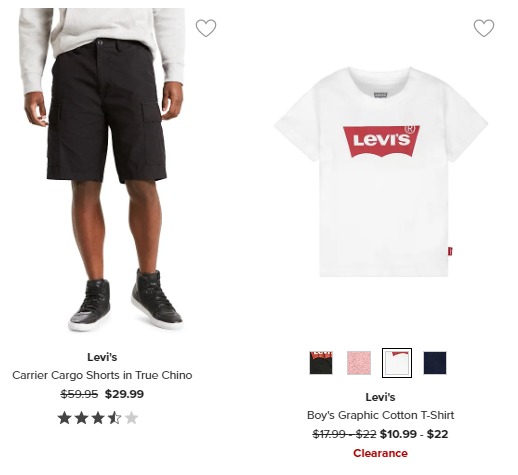Image resolution: width=518 pixels, height=475 pixels.
Task: Click the half-filled fourth rating star
Action: pos(114,418)
